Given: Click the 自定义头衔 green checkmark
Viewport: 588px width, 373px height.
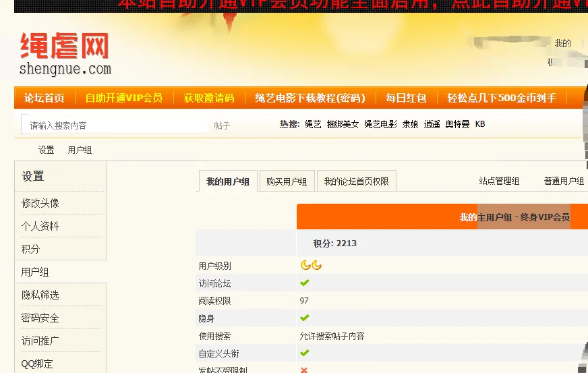Looking at the screenshot, I should click(x=305, y=353).
